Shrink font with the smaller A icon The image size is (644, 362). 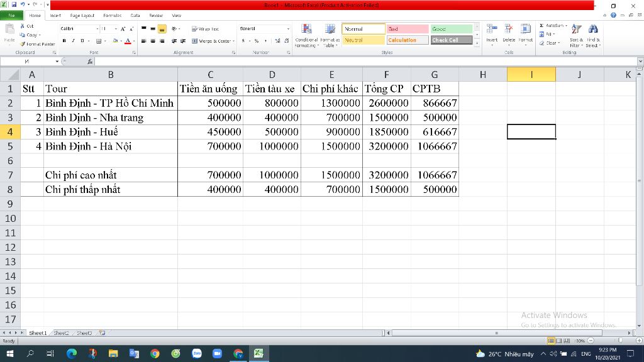(x=131, y=29)
